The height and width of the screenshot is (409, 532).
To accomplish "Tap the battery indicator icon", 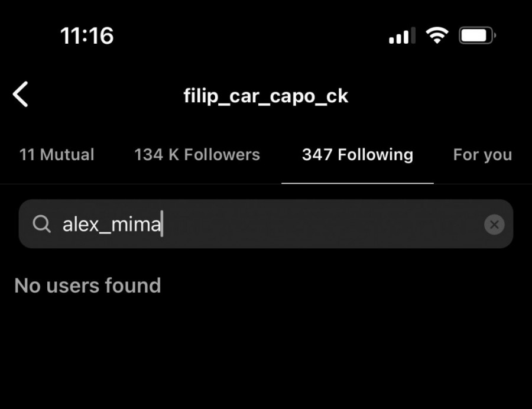I will (477, 35).
